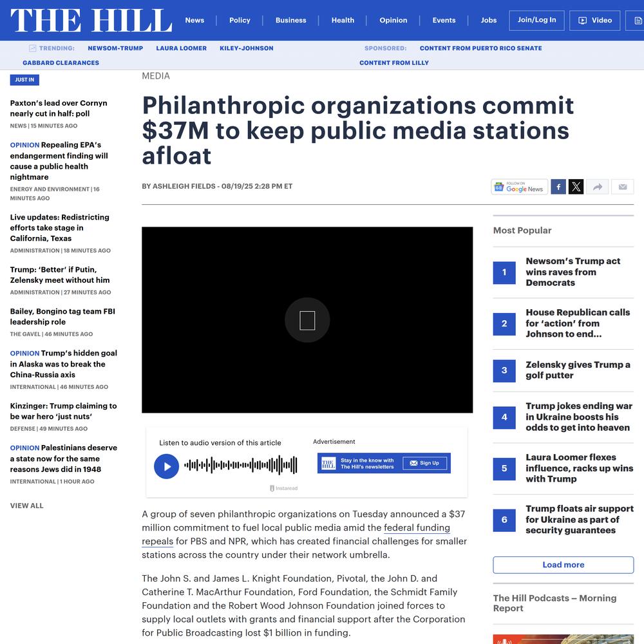Click the Just In badge
This screenshot has height=644, width=644.
24,80
